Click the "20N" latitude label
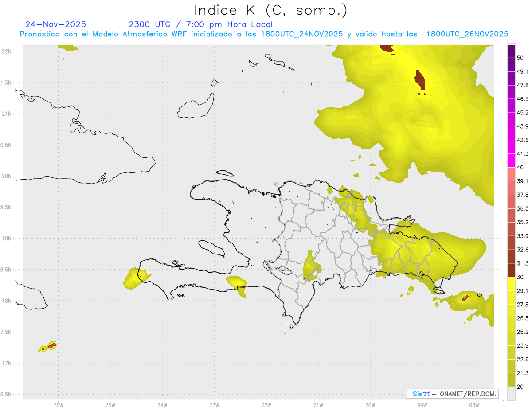The image size is (532, 411). (x=7, y=176)
